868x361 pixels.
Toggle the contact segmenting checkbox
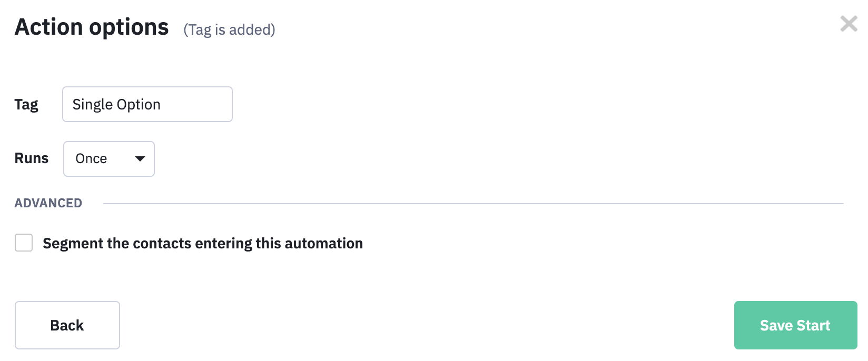(x=24, y=243)
